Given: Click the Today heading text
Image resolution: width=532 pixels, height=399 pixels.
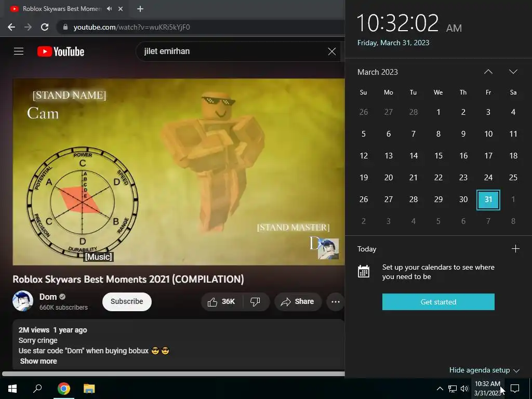Looking at the screenshot, I should click(x=367, y=249).
